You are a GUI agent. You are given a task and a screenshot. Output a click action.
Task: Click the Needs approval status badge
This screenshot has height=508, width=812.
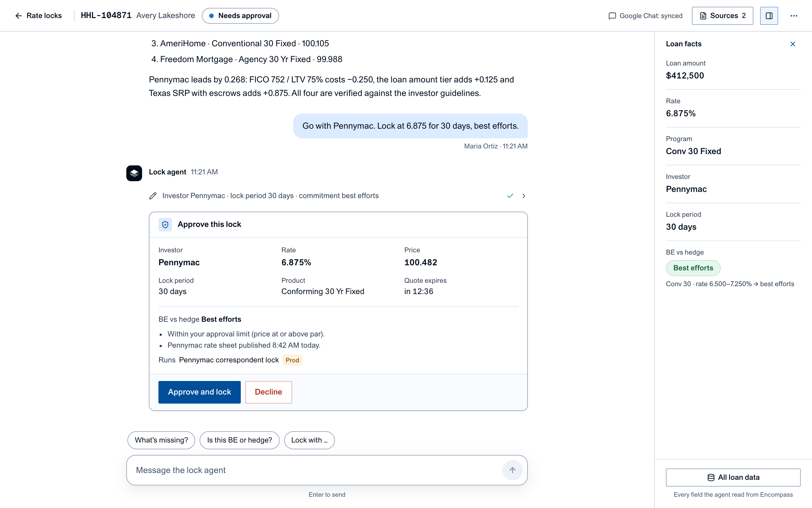pos(240,16)
